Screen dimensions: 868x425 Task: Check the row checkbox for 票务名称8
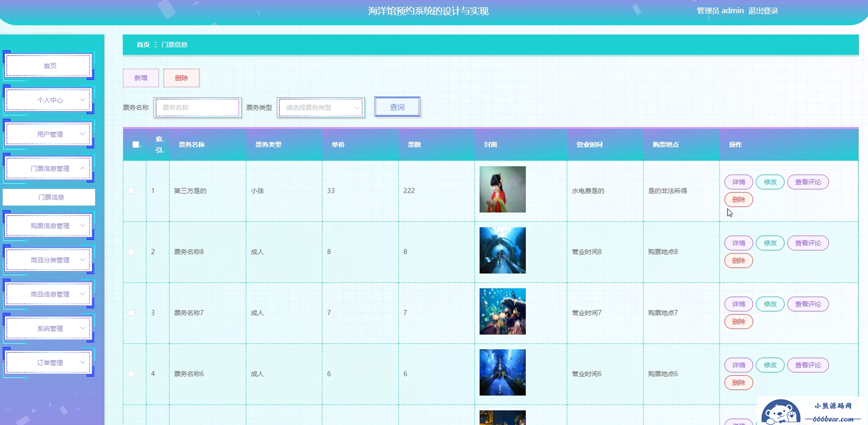coord(131,252)
